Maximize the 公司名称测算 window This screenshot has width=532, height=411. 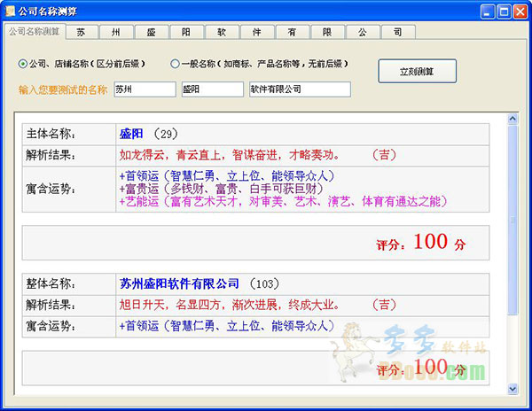(x=504, y=12)
